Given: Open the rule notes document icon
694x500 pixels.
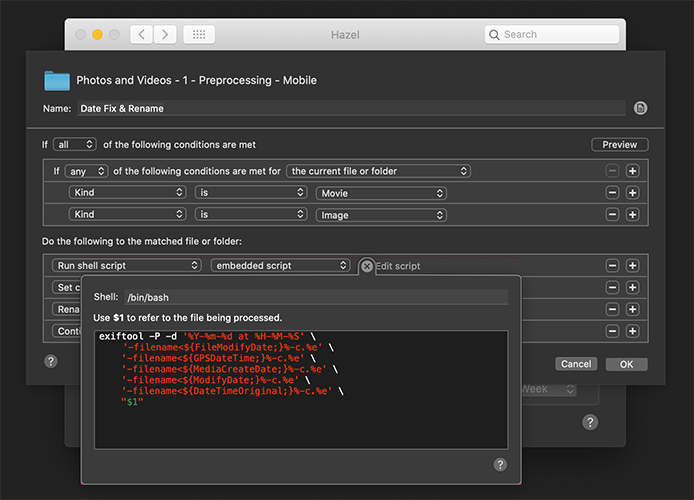Looking at the screenshot, I should click(640, 108).
